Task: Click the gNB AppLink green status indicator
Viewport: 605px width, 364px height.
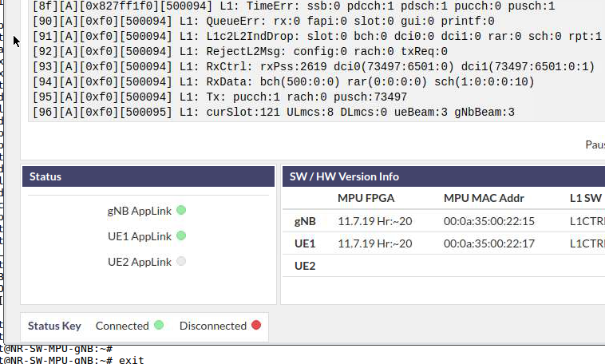Action: point(181,210)
